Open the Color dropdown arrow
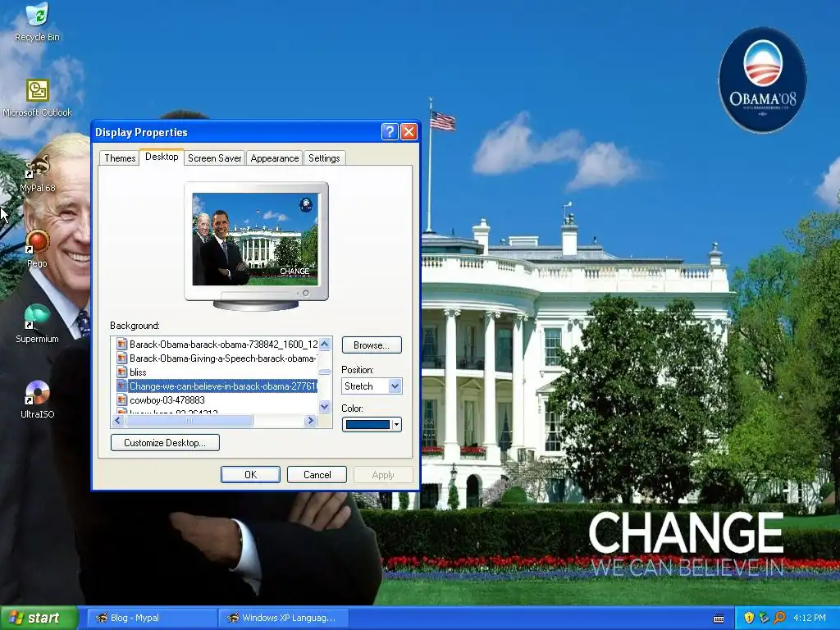The width and height of the screenshot is (840, 630). 396,425
